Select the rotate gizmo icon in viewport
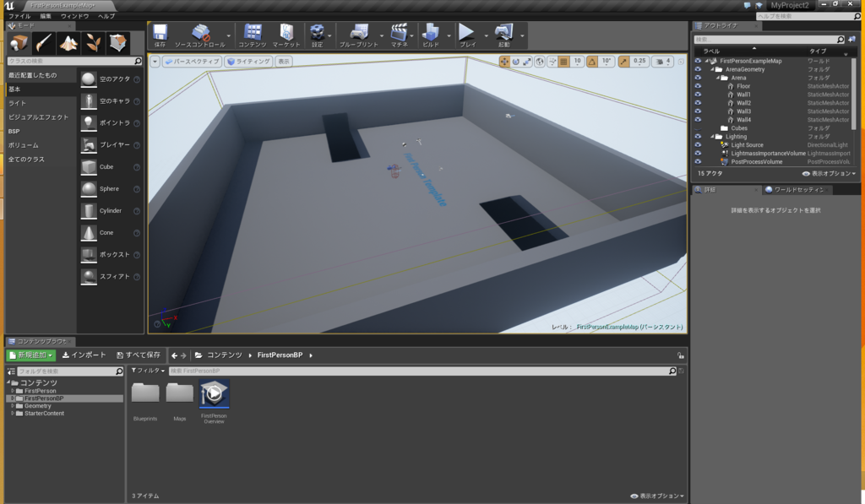This screenshot has width=865, height=504. [516, 62]
